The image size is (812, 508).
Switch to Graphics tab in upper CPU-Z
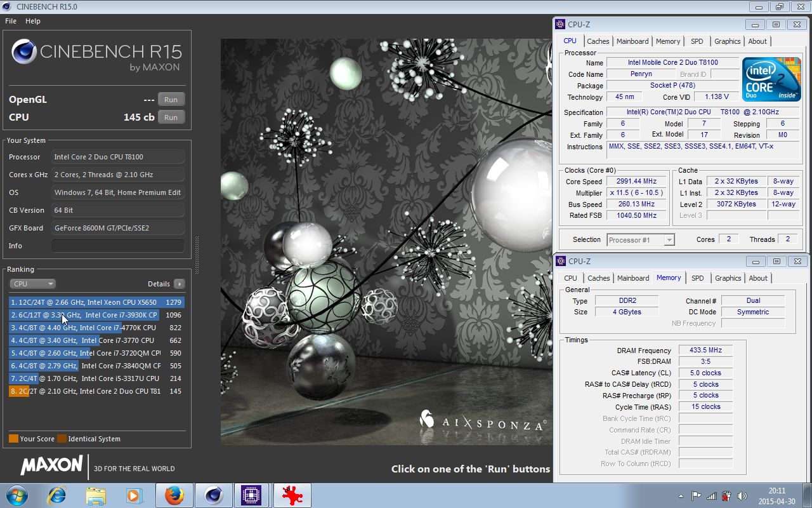728,41
